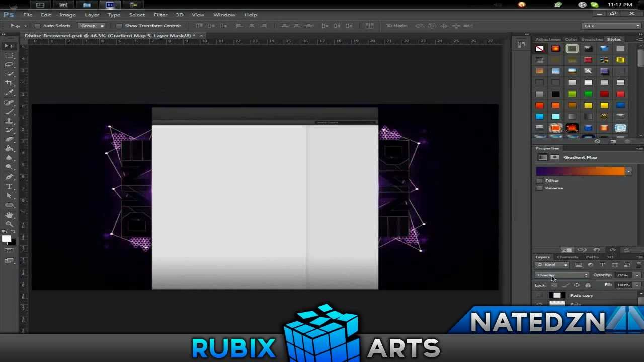Select the Brush tool
The height and width of the screenshot is (362, 644).
click(x=9, y=111)
